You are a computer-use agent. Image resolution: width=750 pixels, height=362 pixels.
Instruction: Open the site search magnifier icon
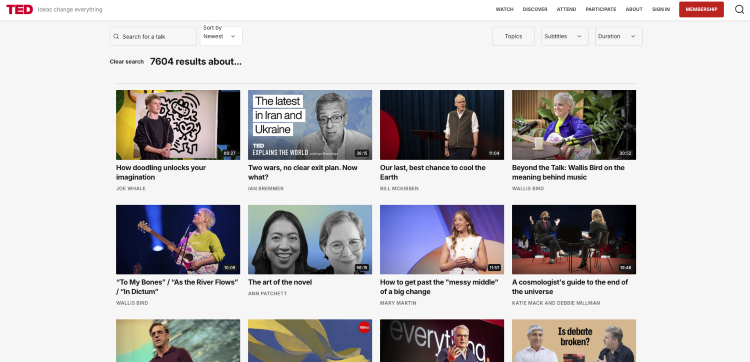tap(739, 9)
